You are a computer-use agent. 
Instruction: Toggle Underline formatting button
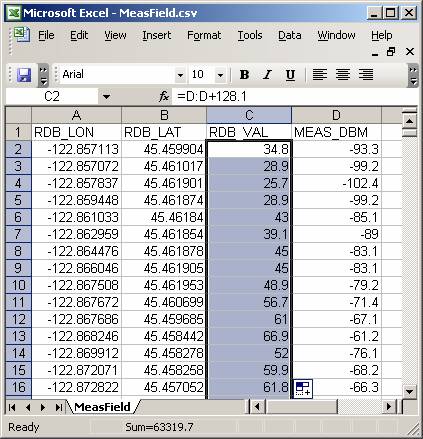290,75
